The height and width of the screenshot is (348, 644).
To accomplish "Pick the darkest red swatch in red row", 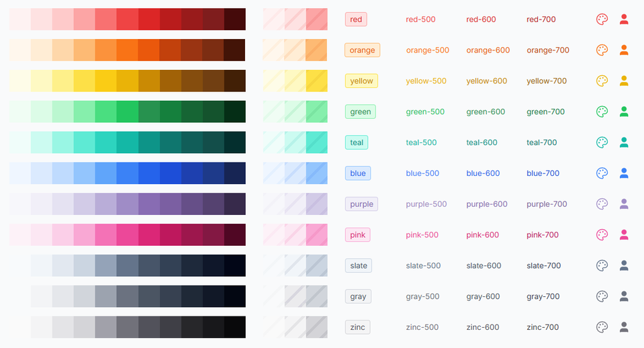I will click(234, 19).
